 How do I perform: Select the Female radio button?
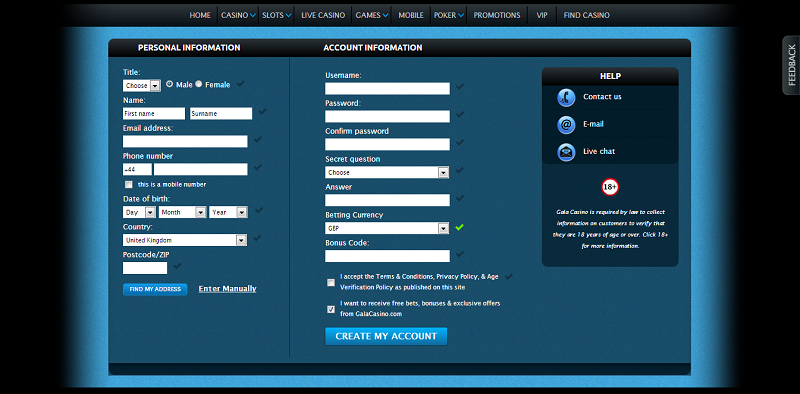point(199,84)
